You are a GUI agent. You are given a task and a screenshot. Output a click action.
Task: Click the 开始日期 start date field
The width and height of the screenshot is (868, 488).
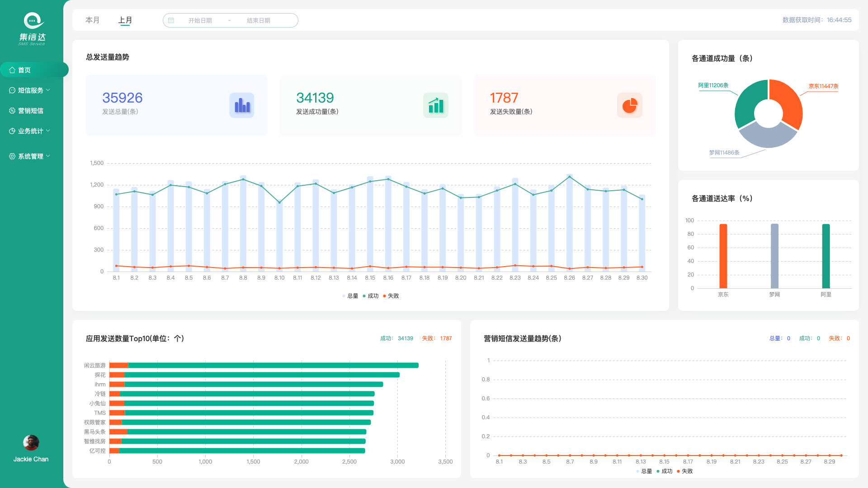click(200, 20)
